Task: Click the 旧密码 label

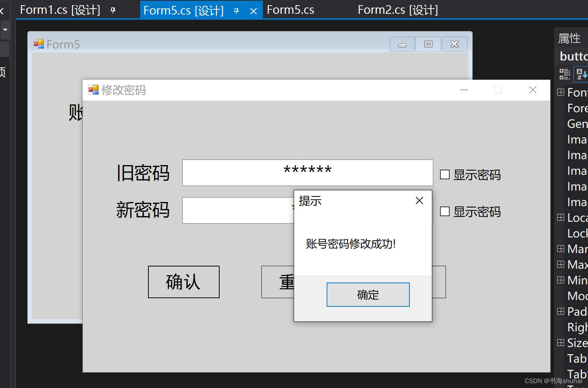Action: 143,173
